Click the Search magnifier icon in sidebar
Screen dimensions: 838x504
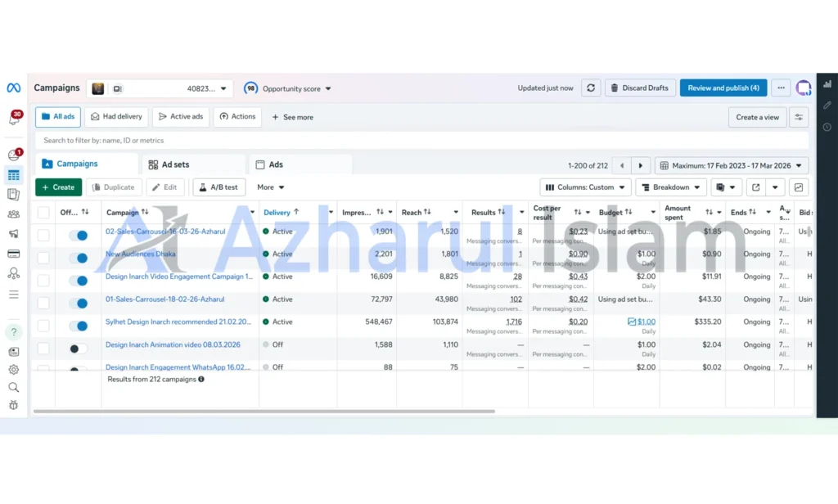pyautogui.click(x=13, y=388)
